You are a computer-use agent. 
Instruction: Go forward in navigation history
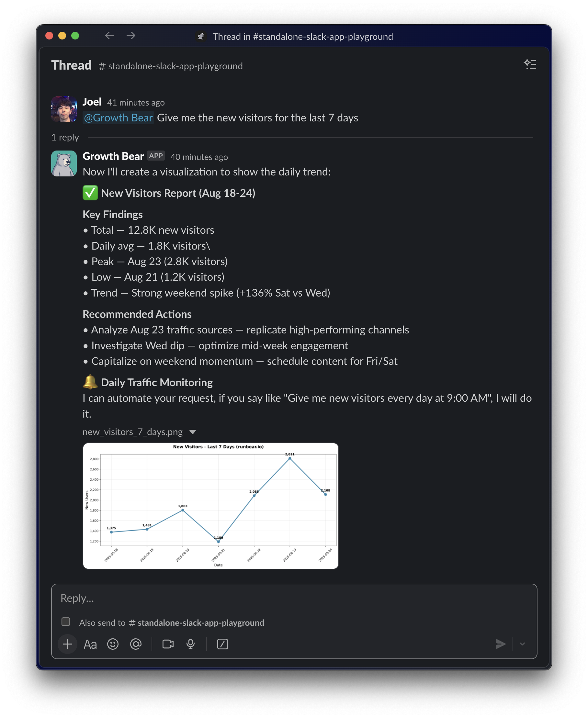(131, 36)
